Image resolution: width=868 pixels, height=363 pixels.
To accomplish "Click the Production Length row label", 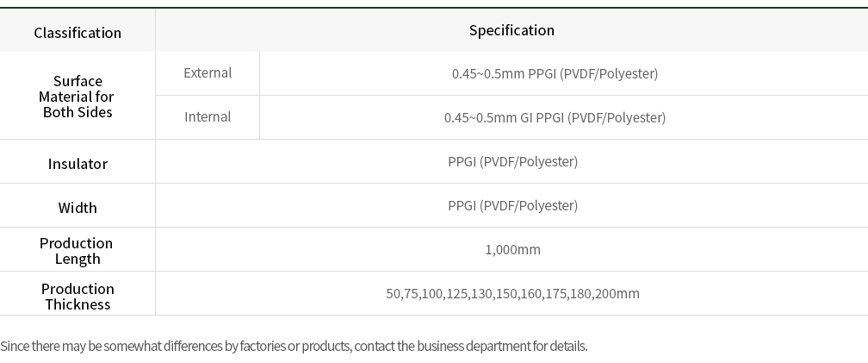I will click(x=77, y=251).
